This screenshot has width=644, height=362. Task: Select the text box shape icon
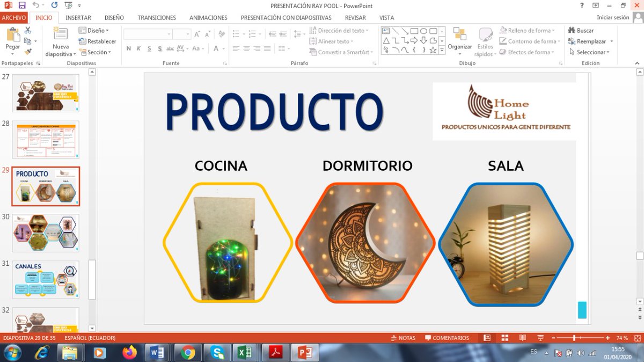[x=386, y=31]
